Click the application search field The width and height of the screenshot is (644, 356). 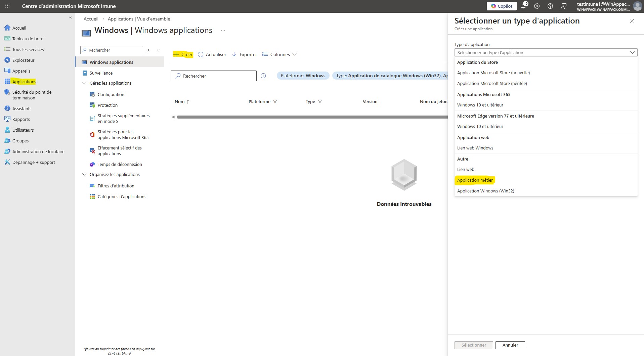(x=214, y=76)
